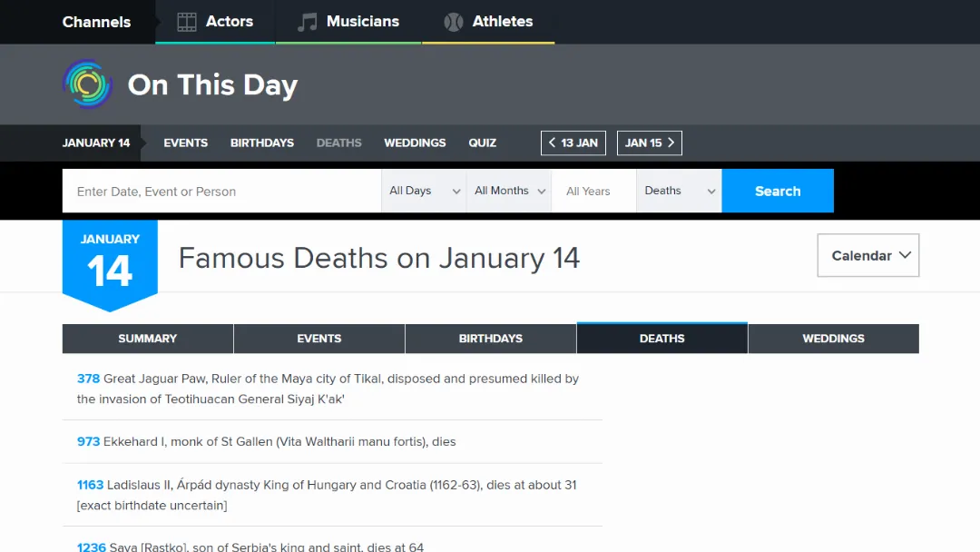The width and height of the screenshot is (980, 552).
Task: Click the forward chevron beside JAN 15
Action: coord(671,143)
